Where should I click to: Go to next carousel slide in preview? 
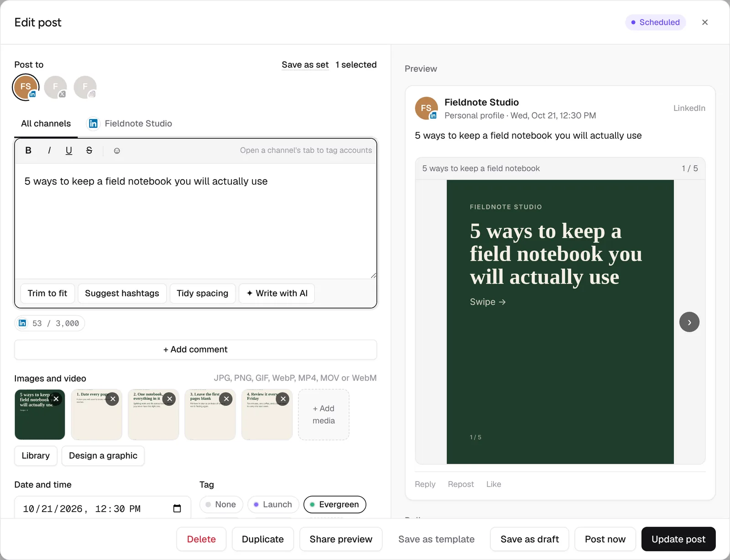689,322
